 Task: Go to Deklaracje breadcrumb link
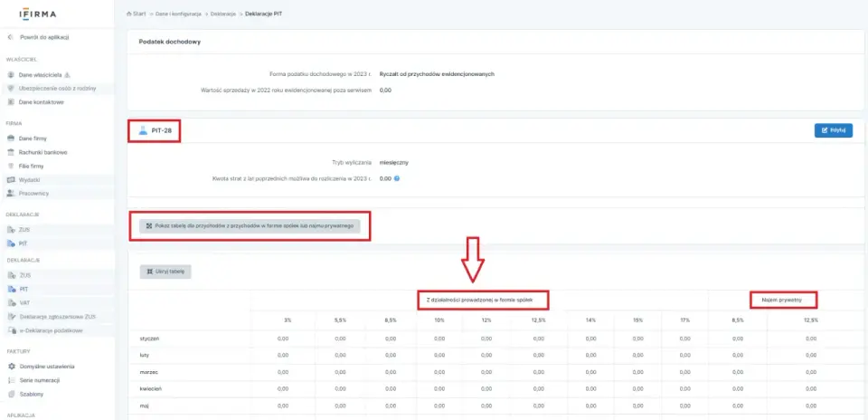coord(223,13)
